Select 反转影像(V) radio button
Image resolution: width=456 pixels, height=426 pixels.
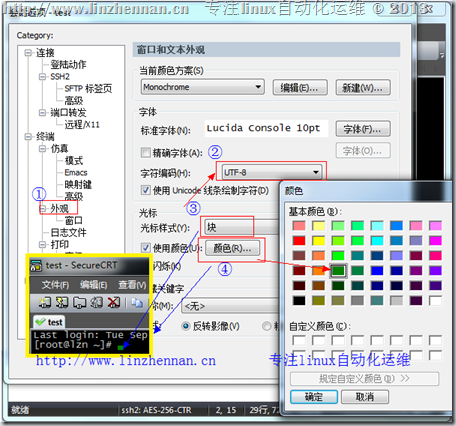pyautogui.click(x=186, y=326)
